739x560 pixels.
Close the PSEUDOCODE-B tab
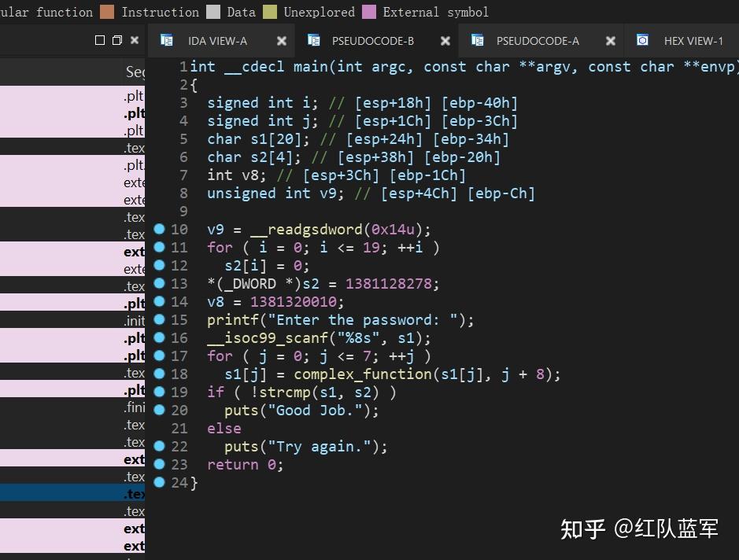pyautogui.click(x=445, y=41)
